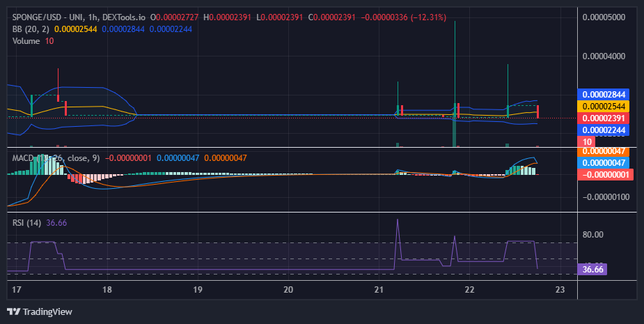Click the orange signal legend value 0.00000047
This screenshot has height=324, width=644.
pyautogui.click(x=226, y=158)
